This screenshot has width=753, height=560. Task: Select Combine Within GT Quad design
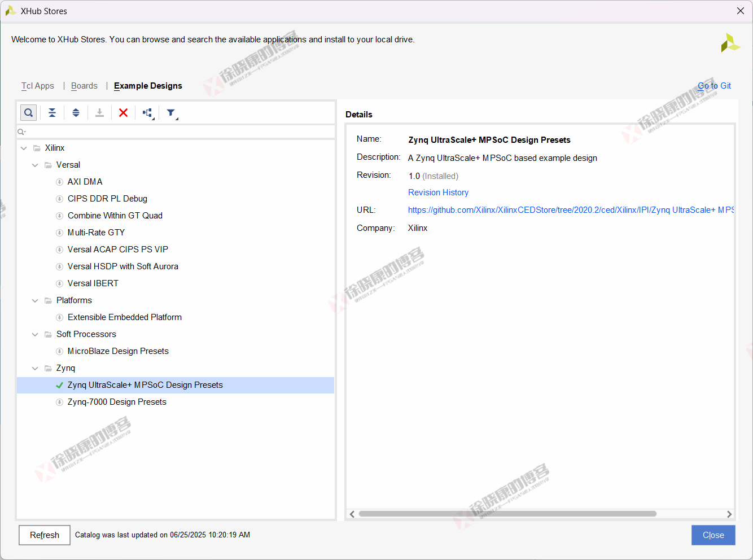coord(115,216)
